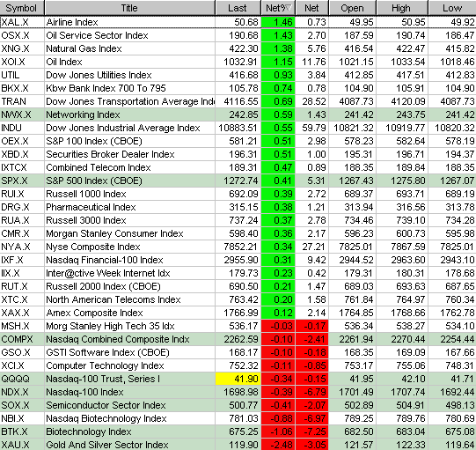The width and height of the screenshot is (476, 450).
Task: Select the Dow Jones Industrial Average Index row
Action: point(238,128)
